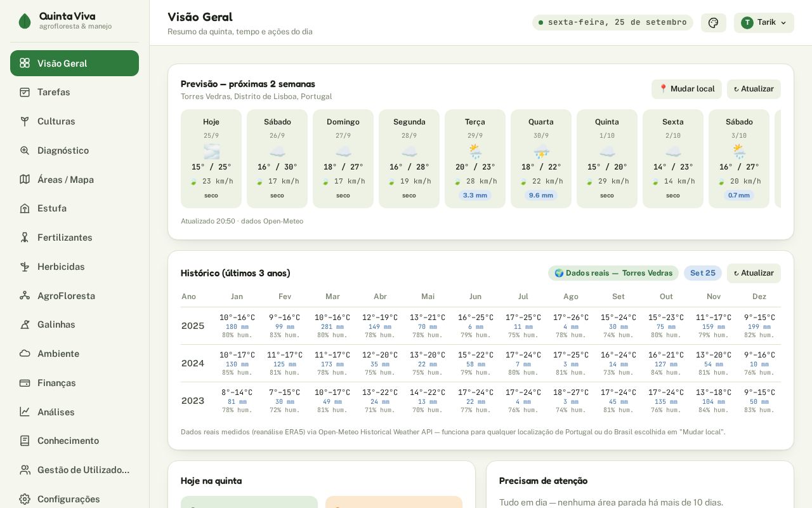Open the theme palette icon button

(x=713, y=23)
